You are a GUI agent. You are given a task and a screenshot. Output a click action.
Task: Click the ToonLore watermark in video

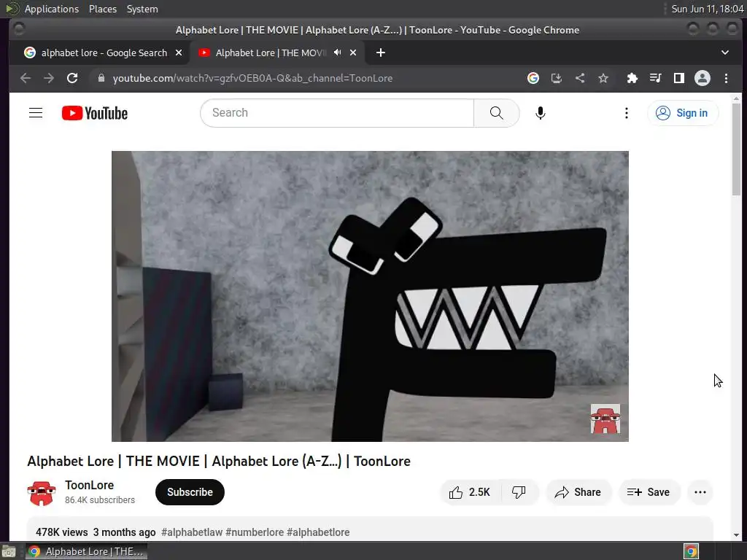click(x=605, y=419)
